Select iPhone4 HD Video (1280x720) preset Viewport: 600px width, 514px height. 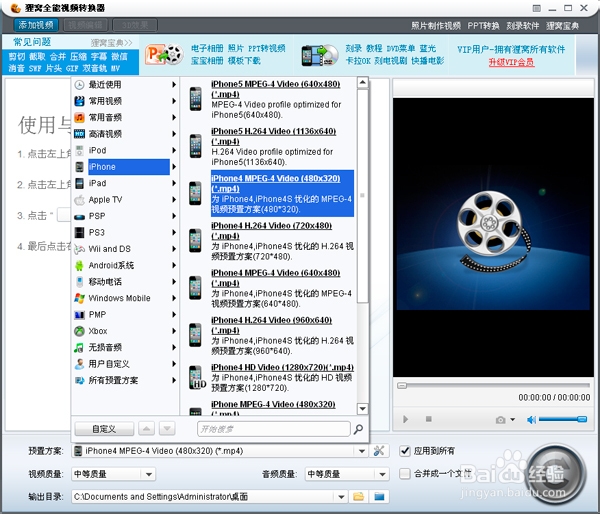[271, 377]
